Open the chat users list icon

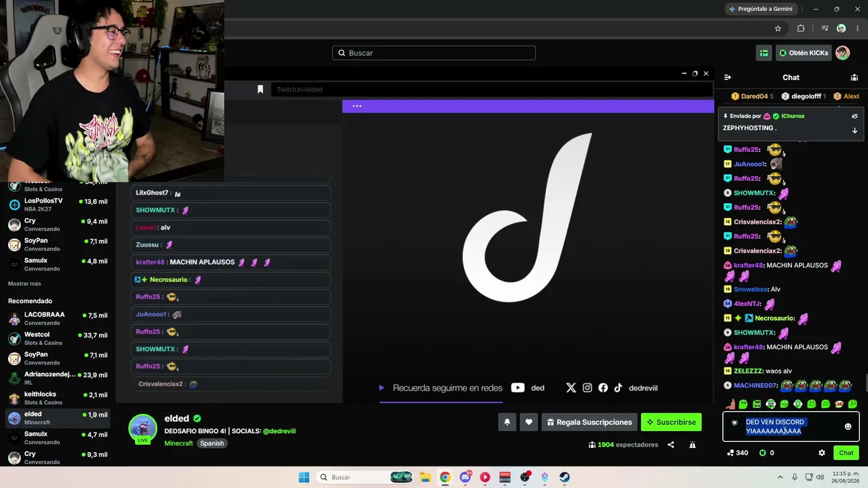[854, 77]
